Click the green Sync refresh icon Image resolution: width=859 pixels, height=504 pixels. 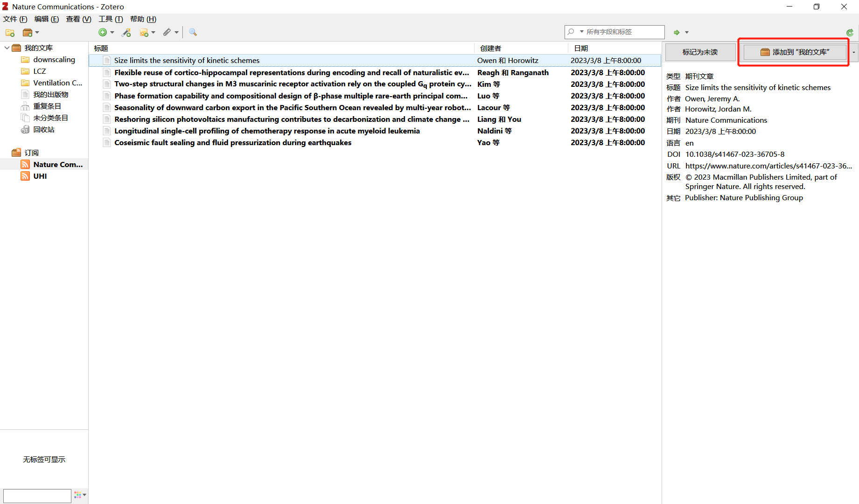click(x=850, y=33)
